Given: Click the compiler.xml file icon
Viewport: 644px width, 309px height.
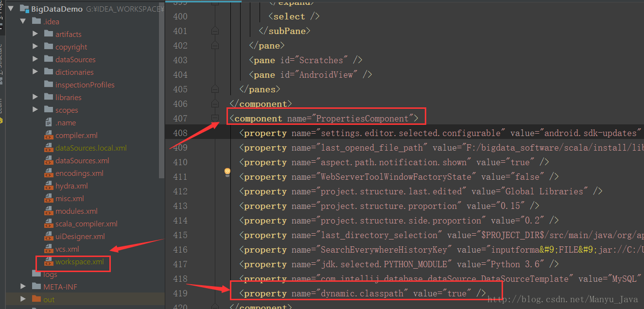Looking at the screenshot, I should coord(49,136).
